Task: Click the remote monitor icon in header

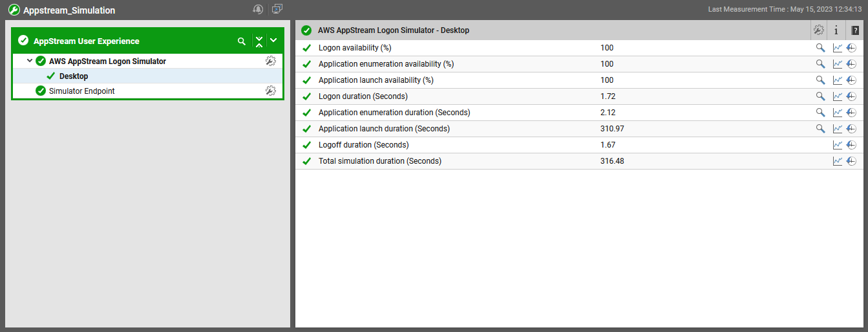Action: 277,9
